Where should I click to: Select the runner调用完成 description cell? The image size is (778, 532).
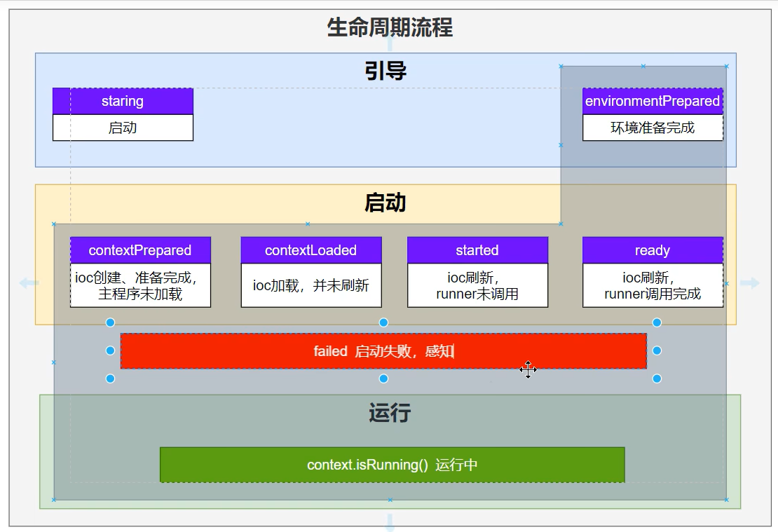653,285
